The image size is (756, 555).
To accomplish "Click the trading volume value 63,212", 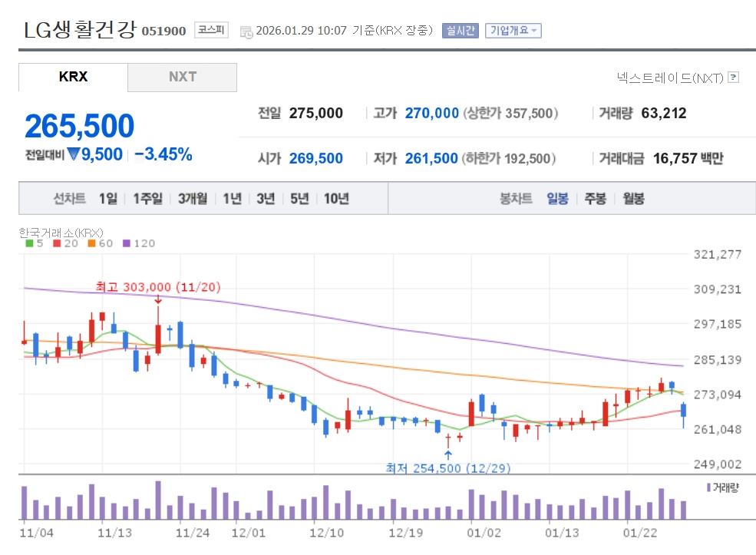I will (x=663, y=114).
